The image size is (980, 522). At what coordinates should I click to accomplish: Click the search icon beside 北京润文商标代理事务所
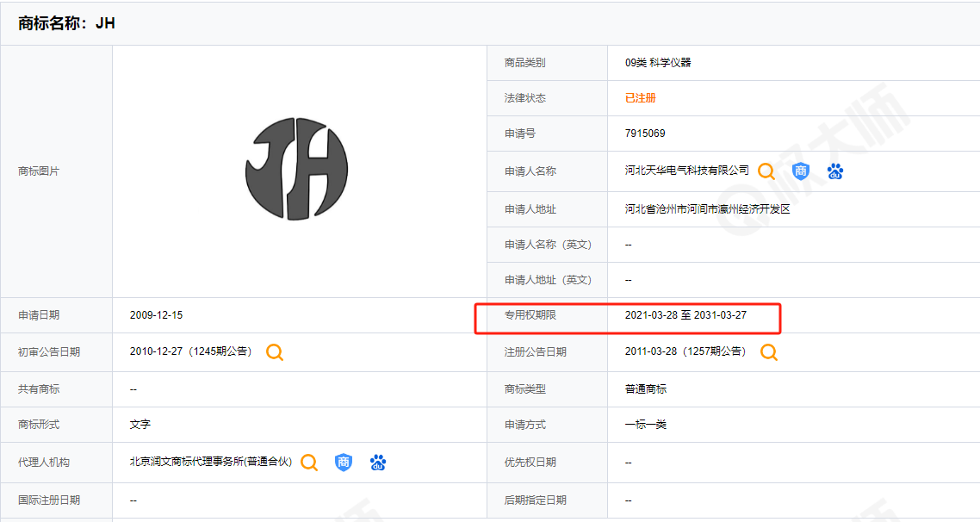[x=309, y=463]
